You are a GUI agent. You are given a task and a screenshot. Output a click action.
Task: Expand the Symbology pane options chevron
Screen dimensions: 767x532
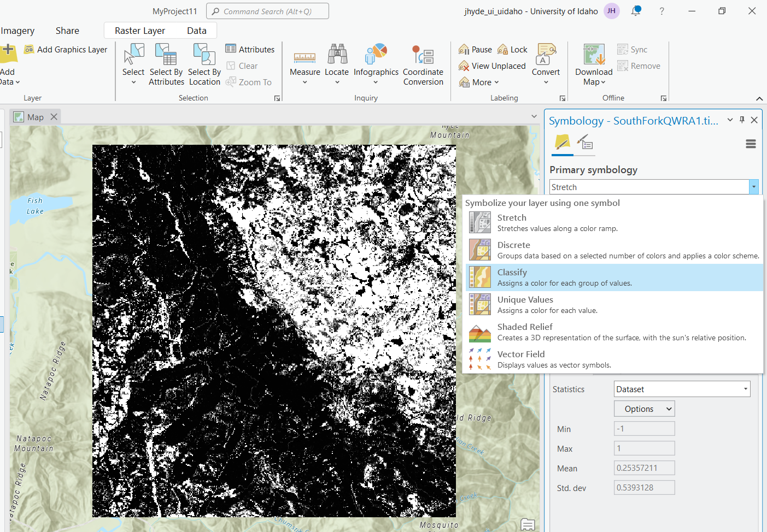730,120
